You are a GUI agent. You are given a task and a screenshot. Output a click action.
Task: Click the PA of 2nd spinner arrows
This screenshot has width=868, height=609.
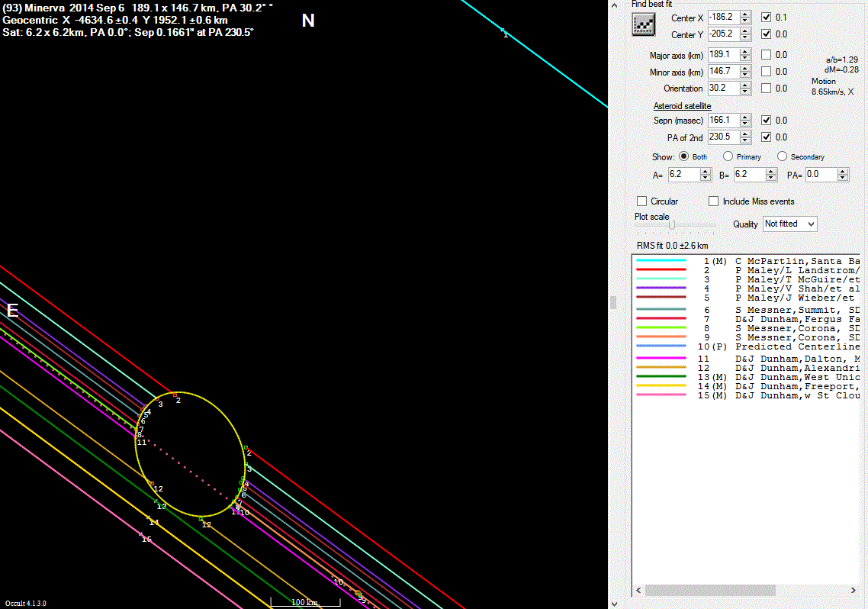tap(745, 137)
